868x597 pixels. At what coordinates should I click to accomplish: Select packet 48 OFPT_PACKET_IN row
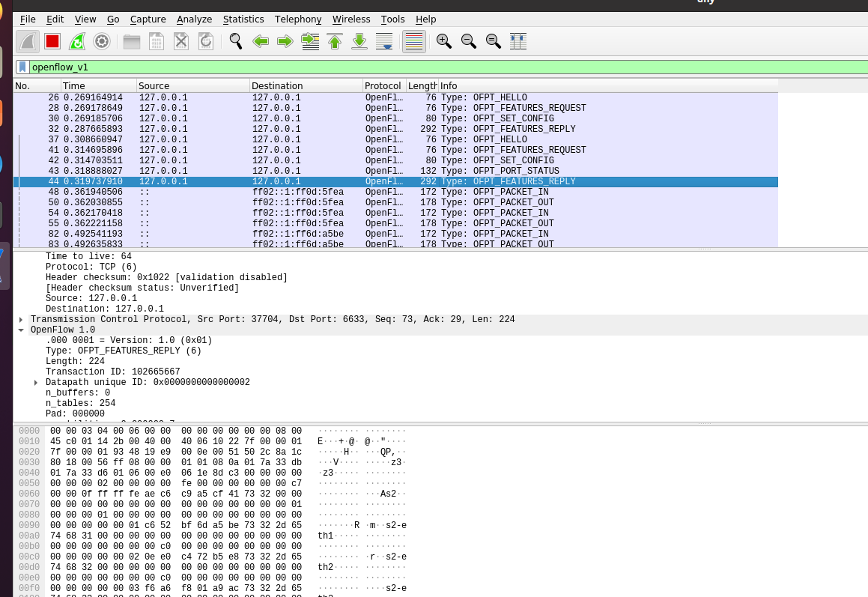click(x=395, y=193)
